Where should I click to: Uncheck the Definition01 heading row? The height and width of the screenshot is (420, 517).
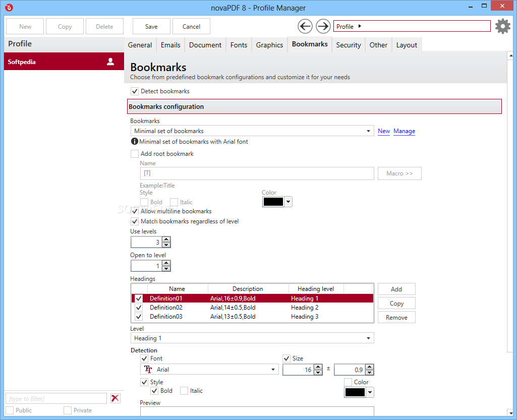pos(139,298)
